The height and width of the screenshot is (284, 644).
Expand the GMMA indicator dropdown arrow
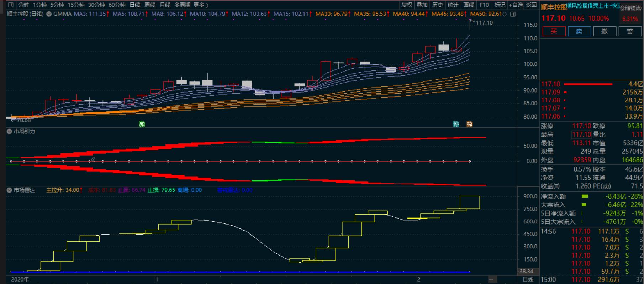(x=48, y=14)
